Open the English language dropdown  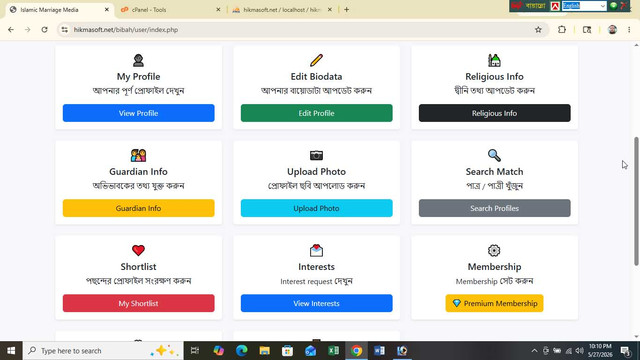(x=584, y=6)
